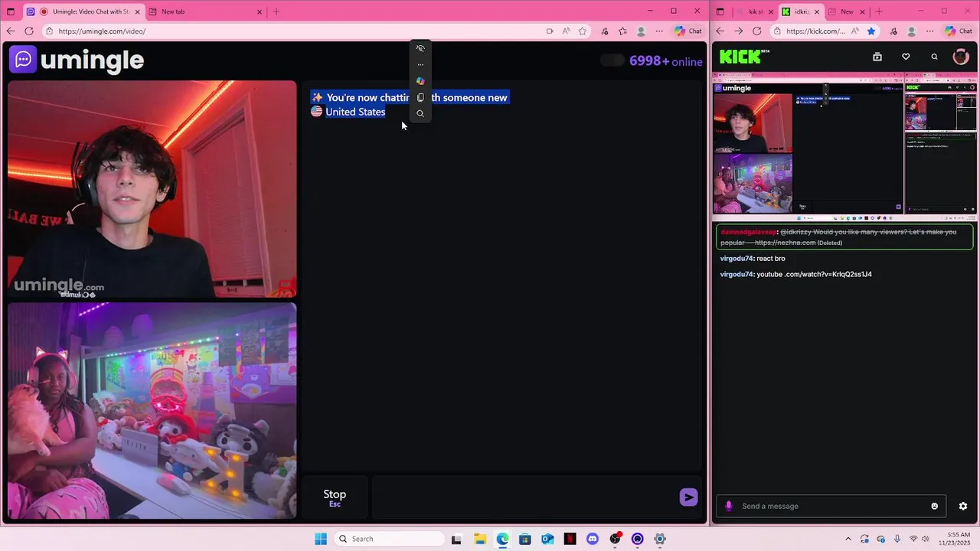Viewport: 980px width, 551px height.
Task: Open Kick chat settings gear
Action: pos(963,506)
